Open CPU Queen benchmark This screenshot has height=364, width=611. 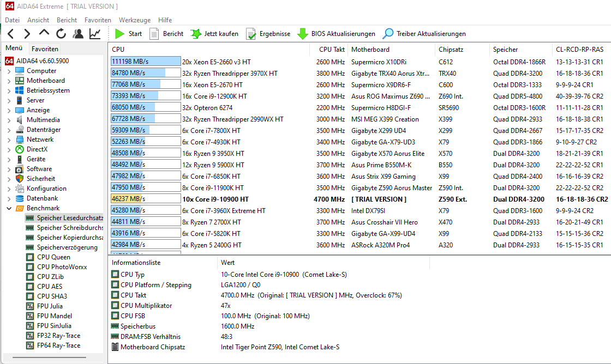tap(48, 257)
